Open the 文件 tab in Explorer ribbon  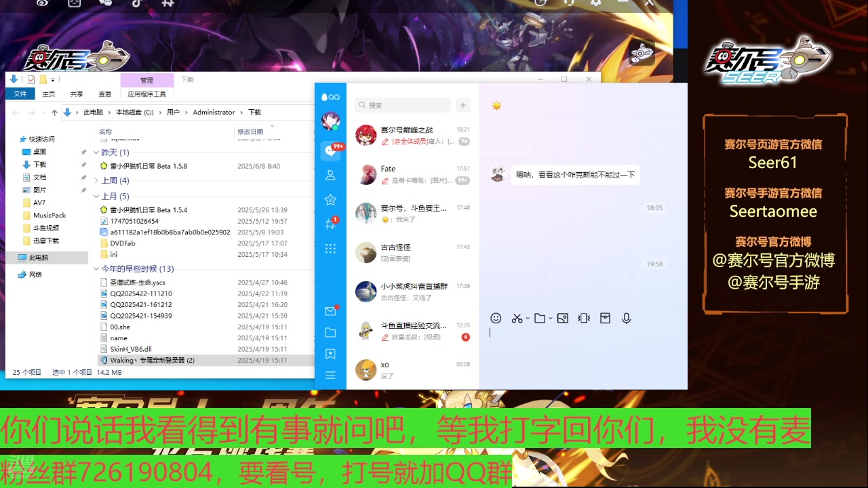[x=20, y=94]
